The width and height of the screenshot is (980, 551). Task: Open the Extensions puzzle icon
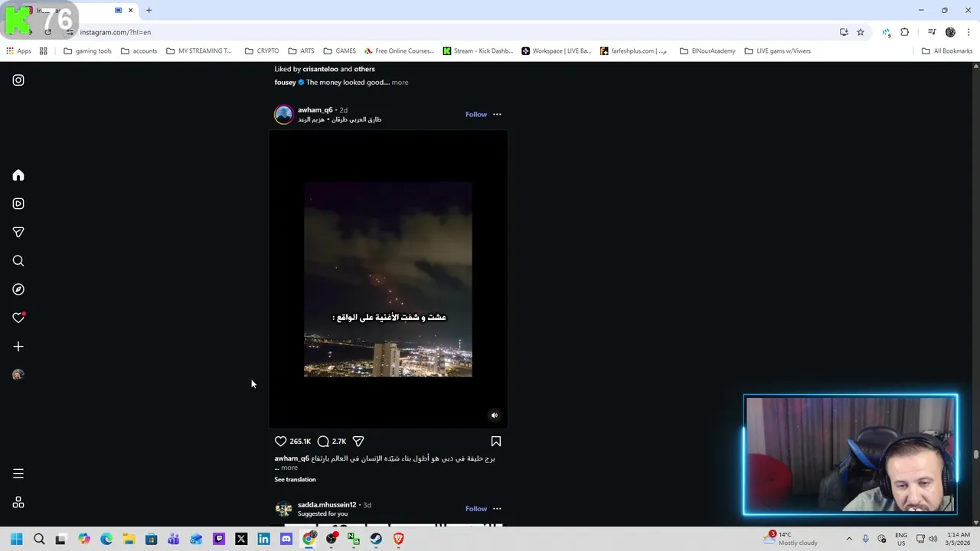(905, 32)
